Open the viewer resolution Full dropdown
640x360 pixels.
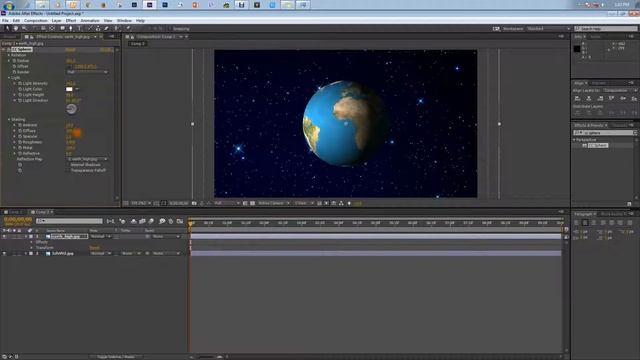click(227, 203)
